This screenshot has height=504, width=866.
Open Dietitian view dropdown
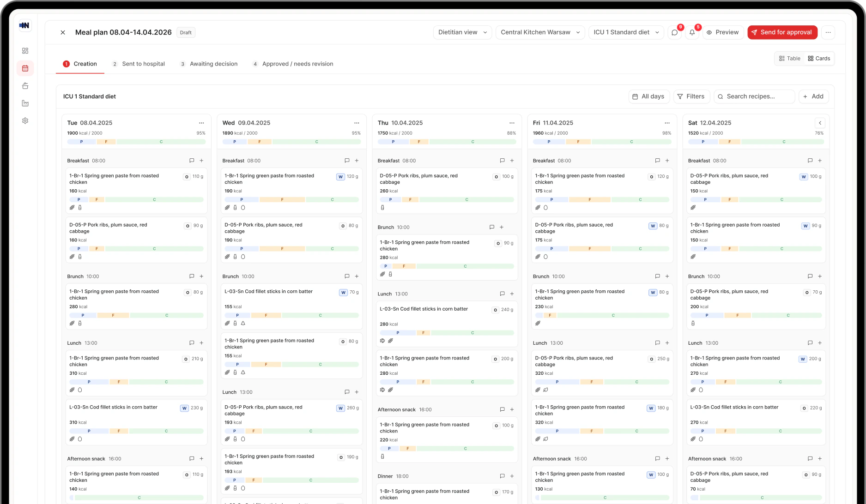point(462,32)
